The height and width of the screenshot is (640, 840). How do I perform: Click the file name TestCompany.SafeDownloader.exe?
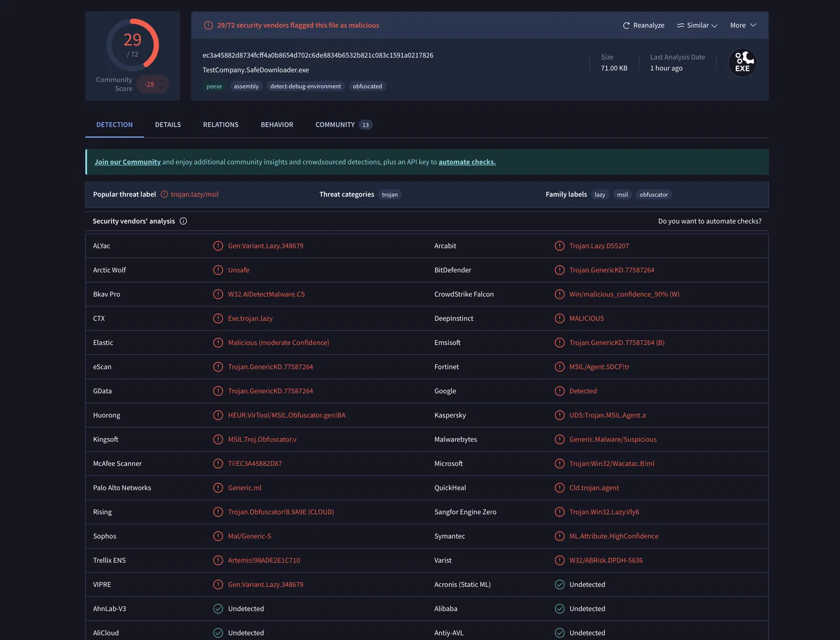(256, 70)
